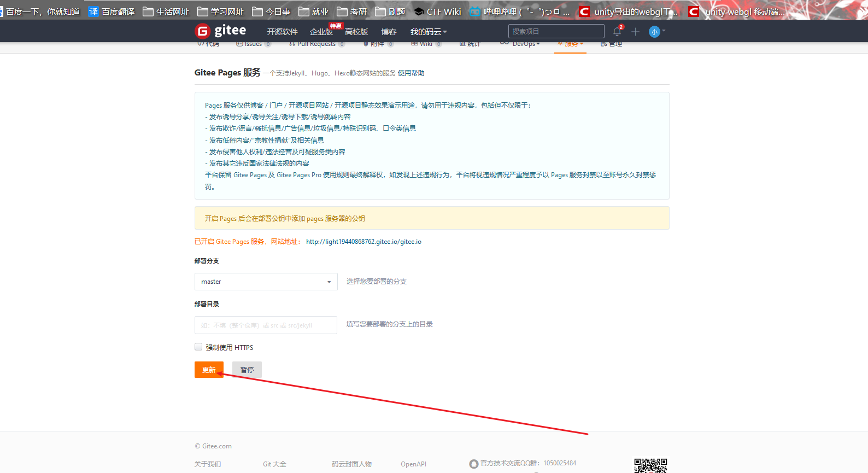Click the 暂停 button
This screenshot has height=473, width=868.
pyautogui.click(x=247, y=370)
